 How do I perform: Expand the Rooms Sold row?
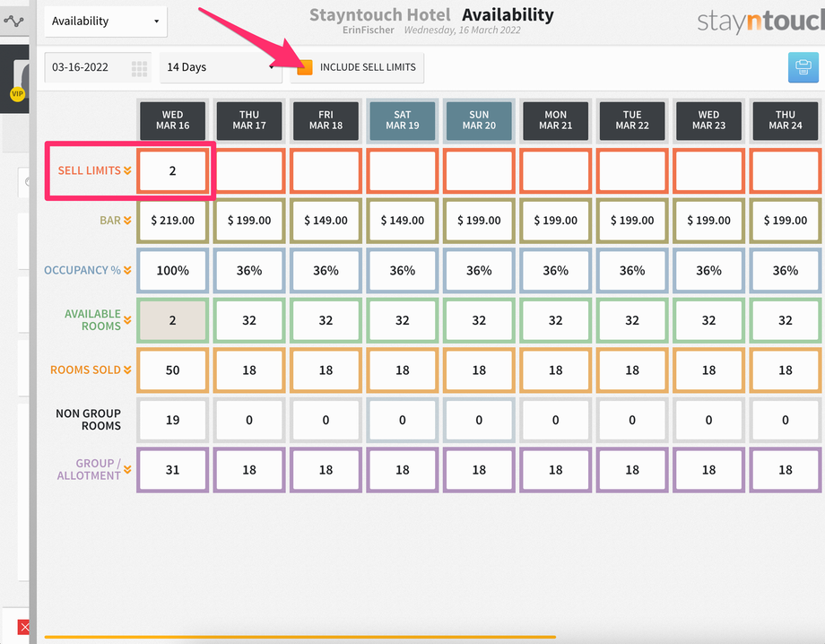coord(127,370)
